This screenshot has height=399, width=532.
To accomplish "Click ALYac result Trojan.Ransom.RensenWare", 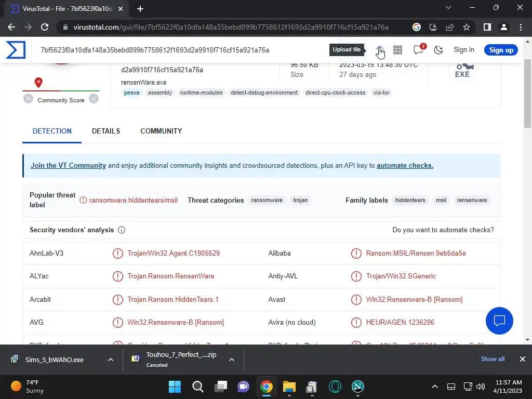I will (x=170, y=276).
